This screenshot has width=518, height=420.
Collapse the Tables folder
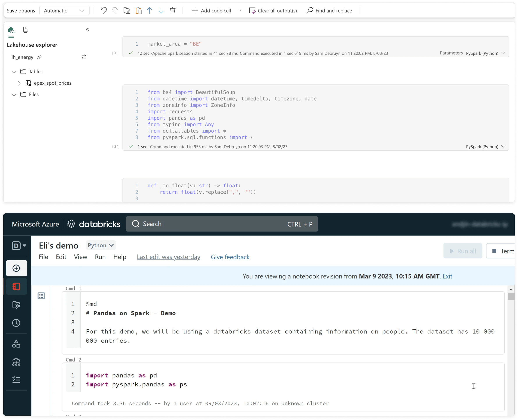[14, 72]
